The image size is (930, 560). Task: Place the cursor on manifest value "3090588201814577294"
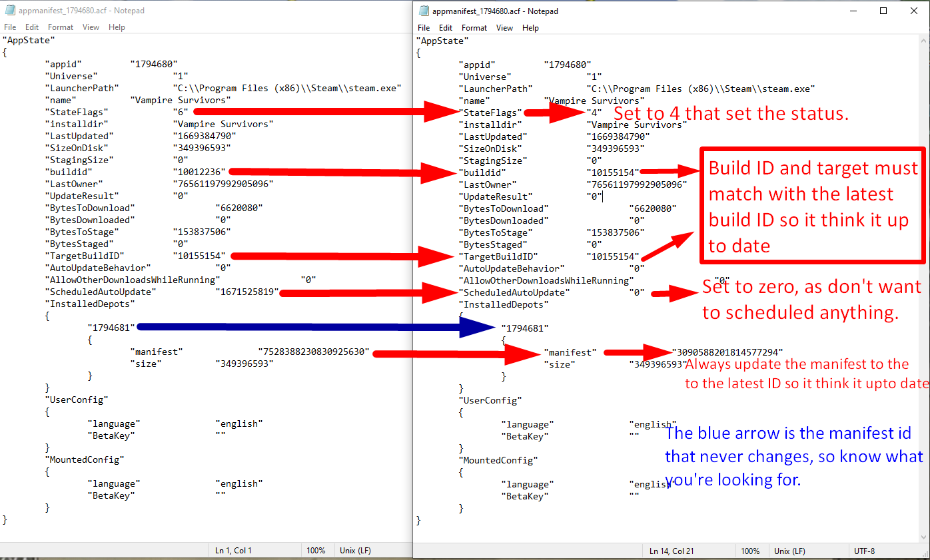(727, 352)
